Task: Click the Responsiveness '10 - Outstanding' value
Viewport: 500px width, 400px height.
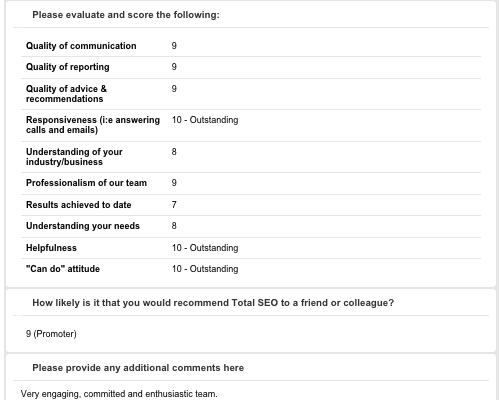Action: click(205, 120)
